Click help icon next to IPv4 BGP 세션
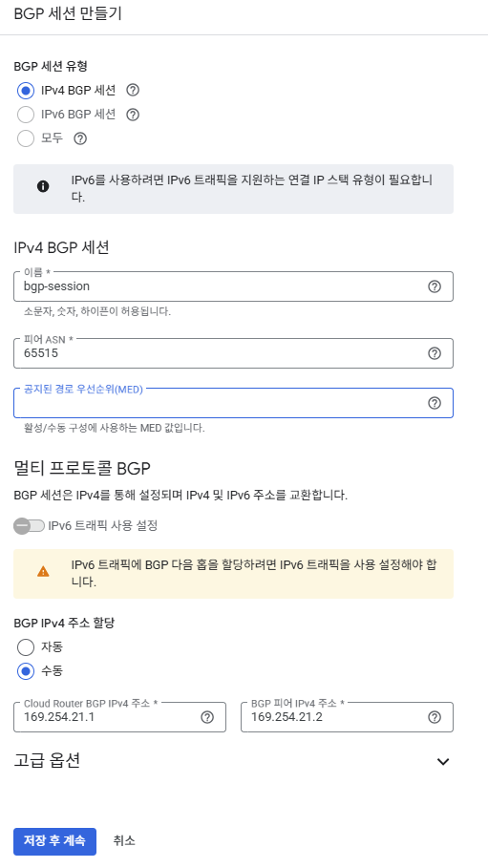The width and height of the screenshot is (488, 868). [133, 90]
